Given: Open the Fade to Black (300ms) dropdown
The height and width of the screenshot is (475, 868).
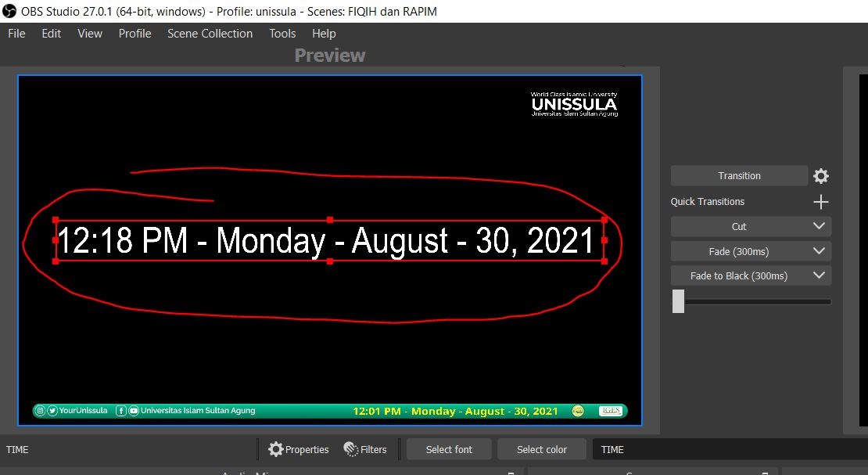Looking at the screenshot, I should [x=819, y=275].
